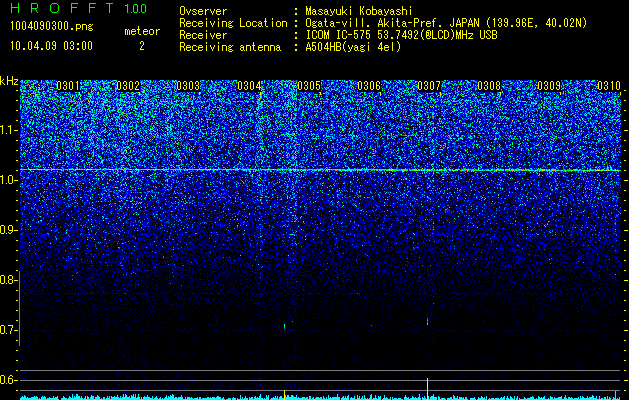Click the 0305 time marker label

309,86
